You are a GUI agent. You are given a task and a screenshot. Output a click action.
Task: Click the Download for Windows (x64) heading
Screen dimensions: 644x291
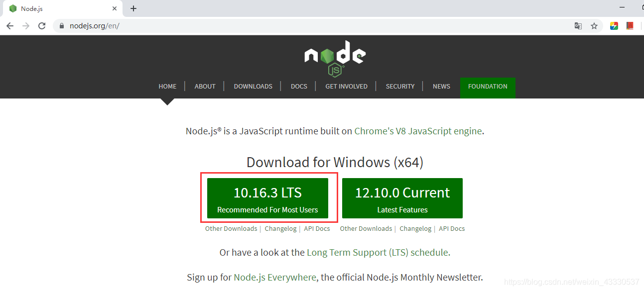[335, 162]
